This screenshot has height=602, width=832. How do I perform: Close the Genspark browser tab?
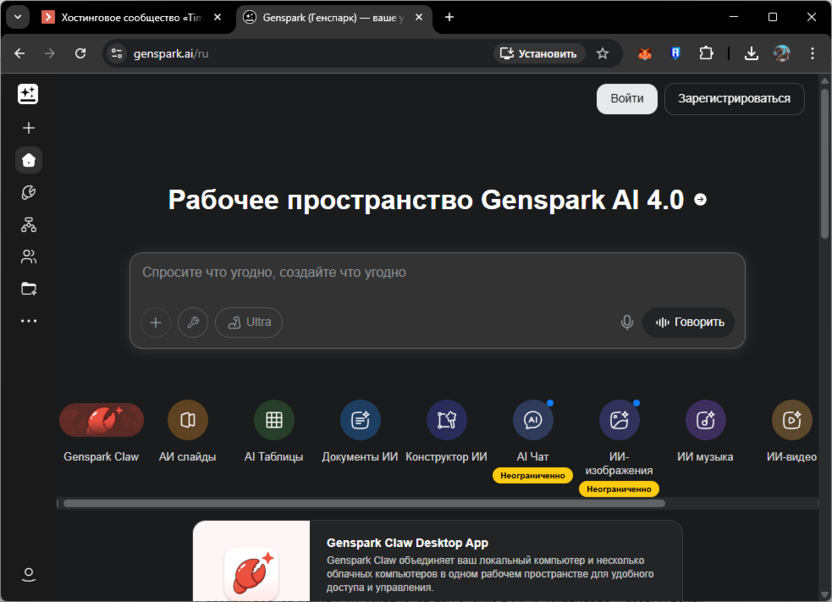[x=419, y=18]
